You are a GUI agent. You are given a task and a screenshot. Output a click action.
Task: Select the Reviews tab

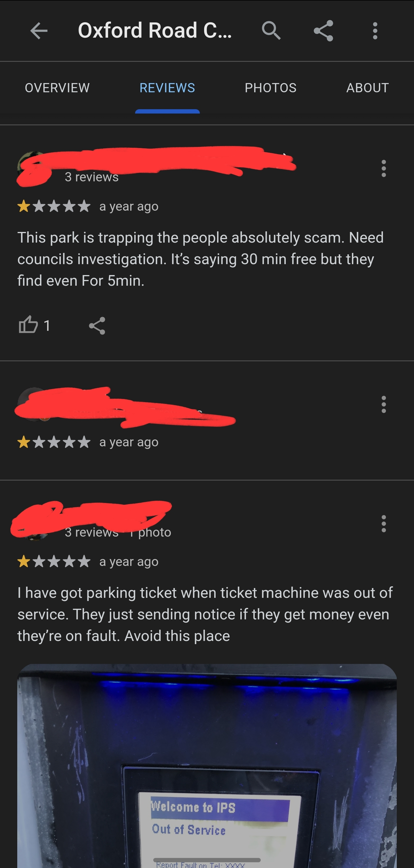(167, 88)
